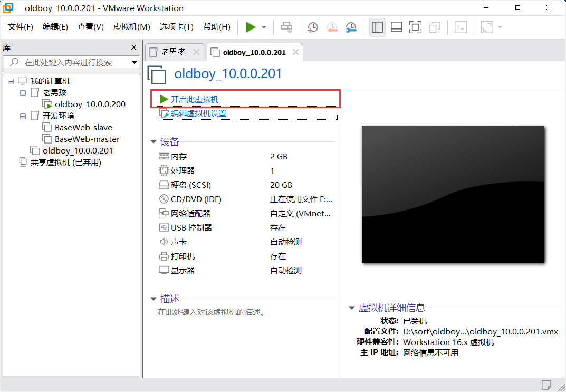Click the green power-on play toolbar icon
Image resolution: width=566 pixels, height=392 pixels.
pos(251,27)
